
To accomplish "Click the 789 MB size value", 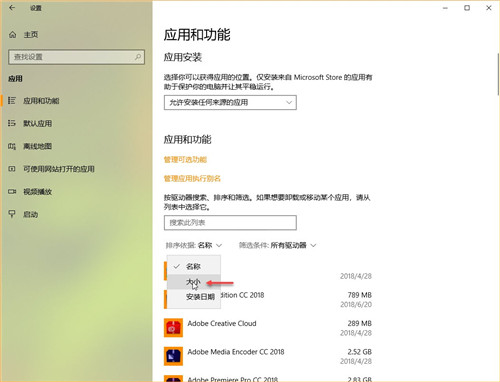I will pos(359,295).
